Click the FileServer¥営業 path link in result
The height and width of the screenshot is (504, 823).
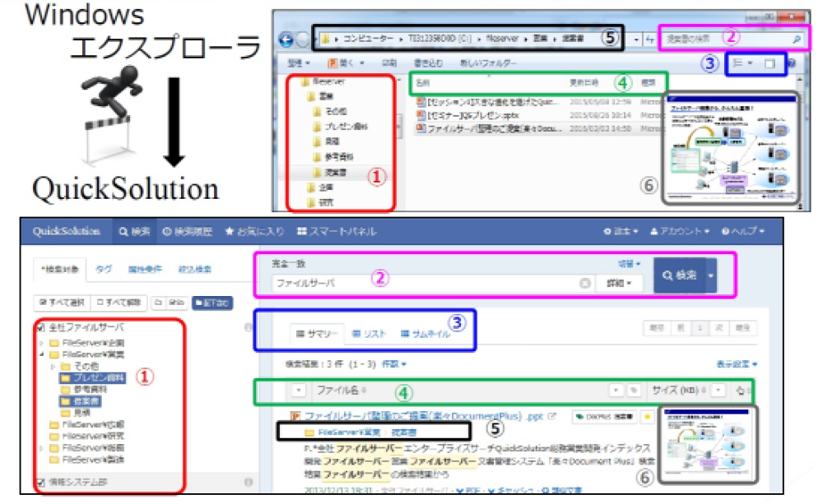[349, 432]
